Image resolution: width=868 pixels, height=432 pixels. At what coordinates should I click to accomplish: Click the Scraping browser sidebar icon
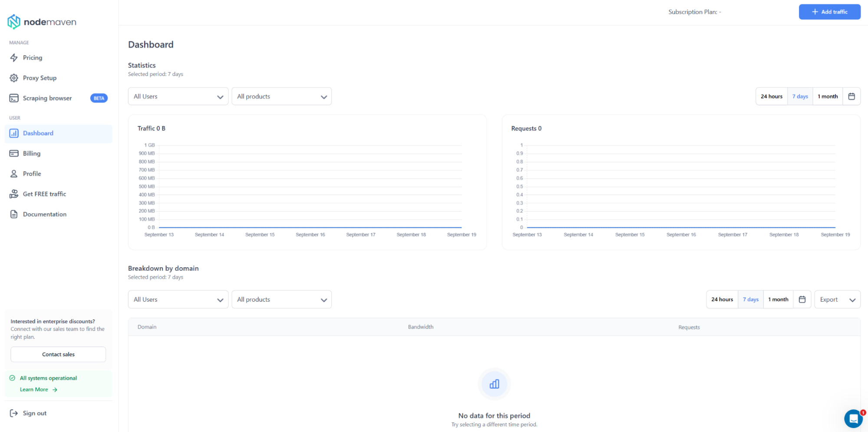click(14, 98)
